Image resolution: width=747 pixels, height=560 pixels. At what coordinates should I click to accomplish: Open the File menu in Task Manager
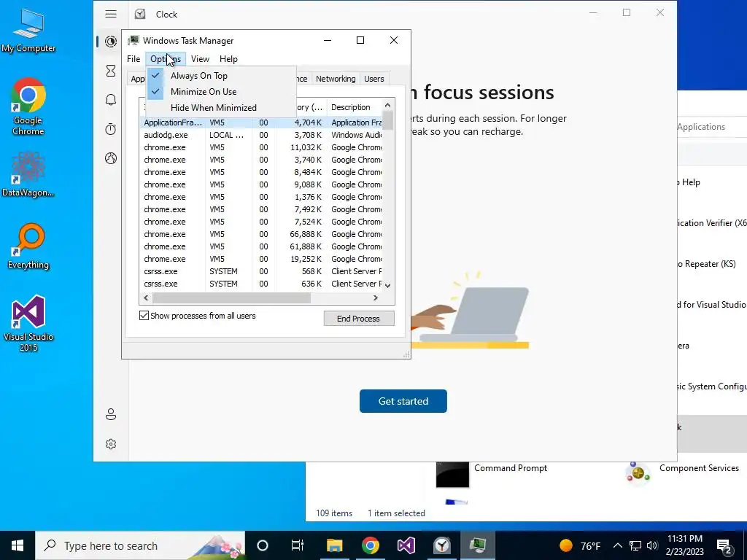pyautogui.click(x=133, y=58)
